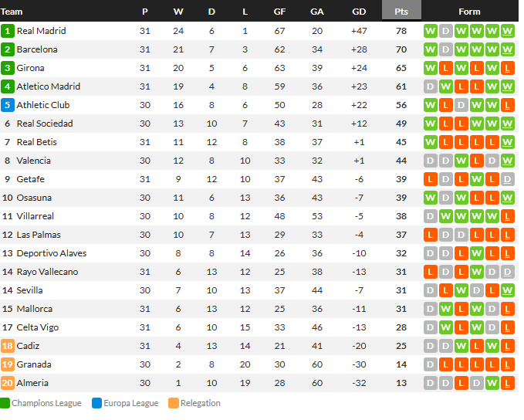Open the Valencia team link
This screenshot has width=524, height=420.
pyautogui.click(x=34, y=161)
